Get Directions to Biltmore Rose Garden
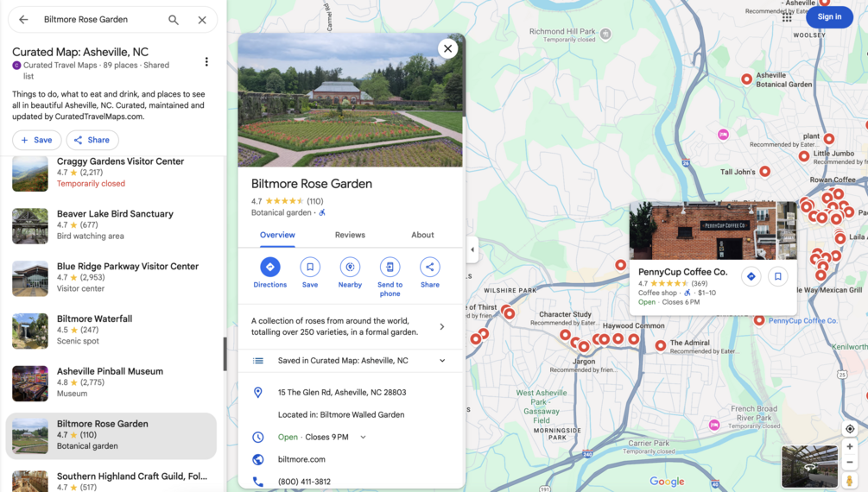 point(270,273)
